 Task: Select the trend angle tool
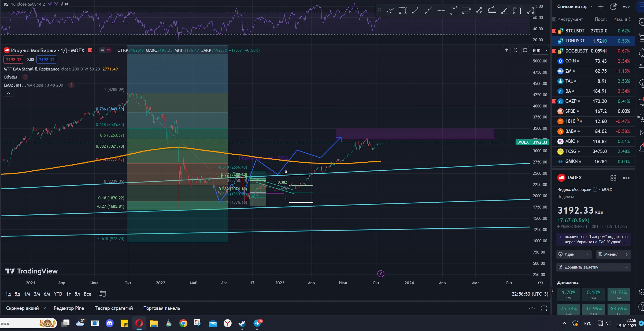coord(505,11)
